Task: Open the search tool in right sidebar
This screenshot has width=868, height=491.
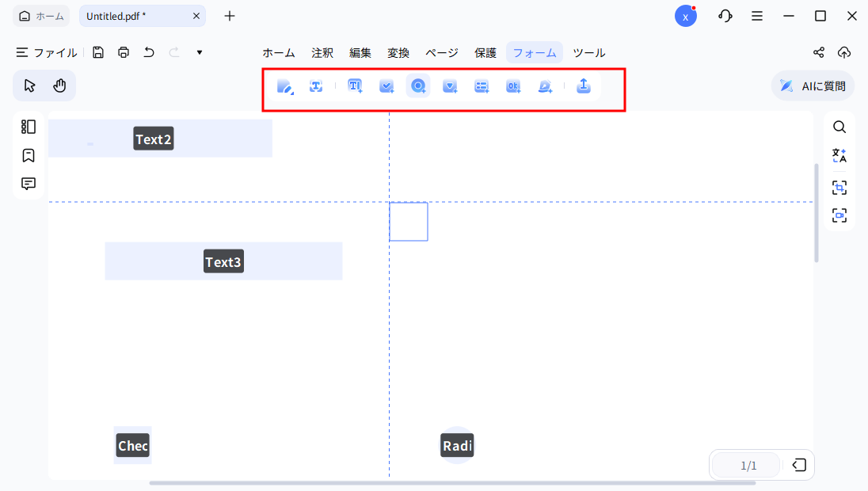Action: point(839,127)
